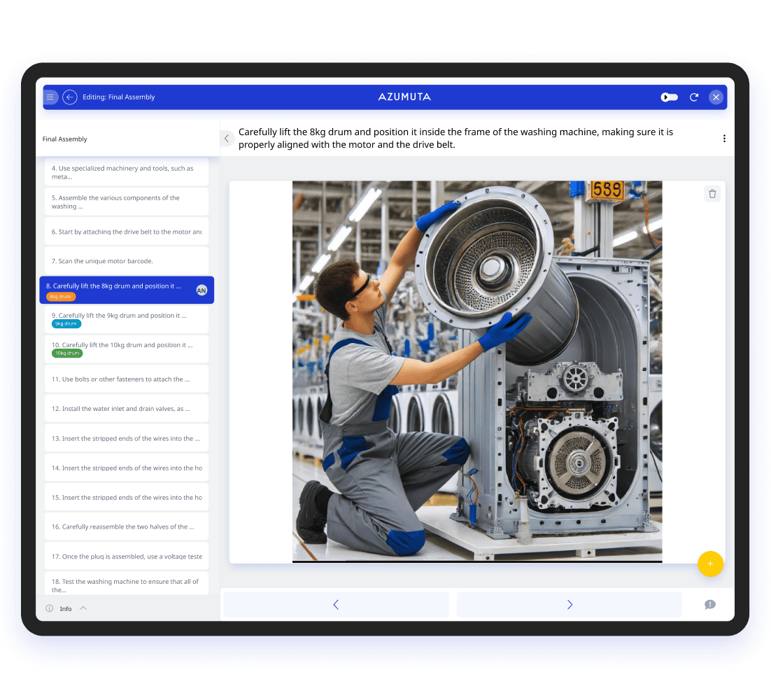The image size is (771, 700).
Task: Open the report issue icon at bottom right
Action: pyautogui.click(x=709, y=604)
